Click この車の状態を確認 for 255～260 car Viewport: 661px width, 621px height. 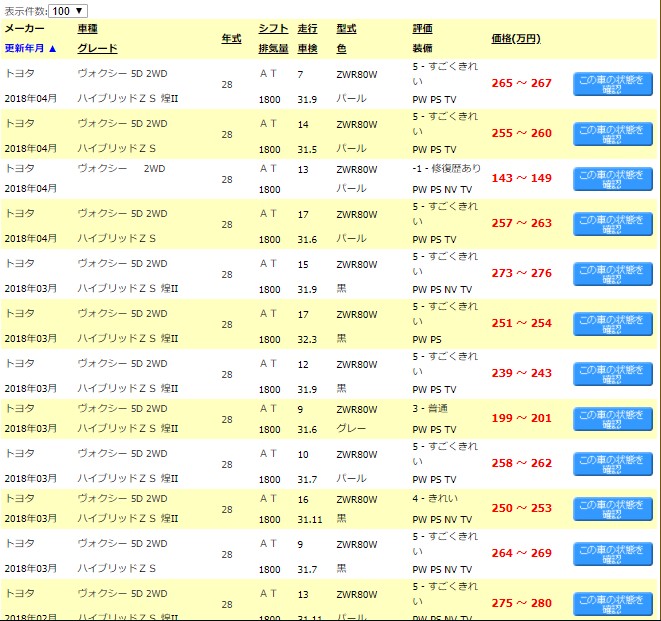(x=613, y=134)
